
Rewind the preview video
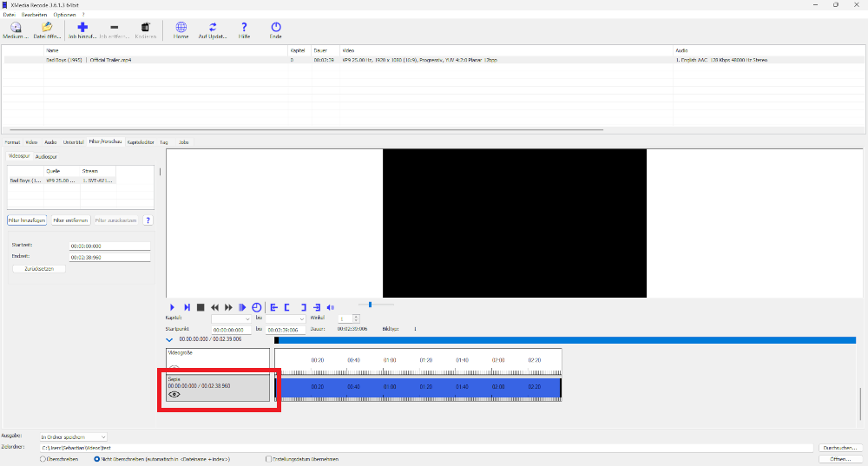[x=214, y=307]
